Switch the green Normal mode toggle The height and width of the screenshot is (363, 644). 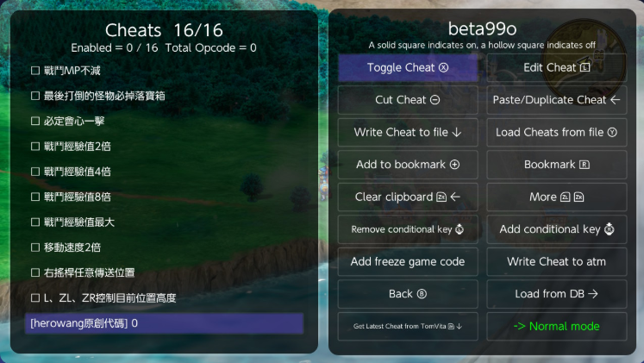tap(556, 327)
